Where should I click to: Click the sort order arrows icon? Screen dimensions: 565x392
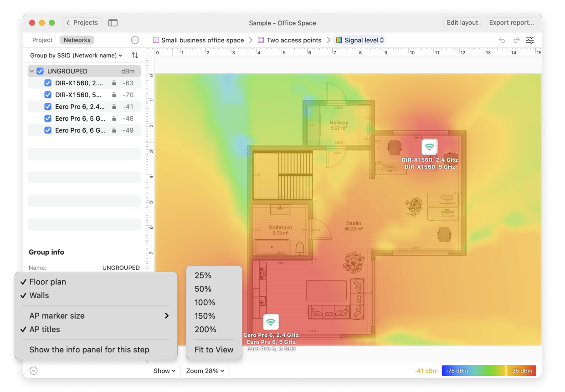click(x=135, y=55)
